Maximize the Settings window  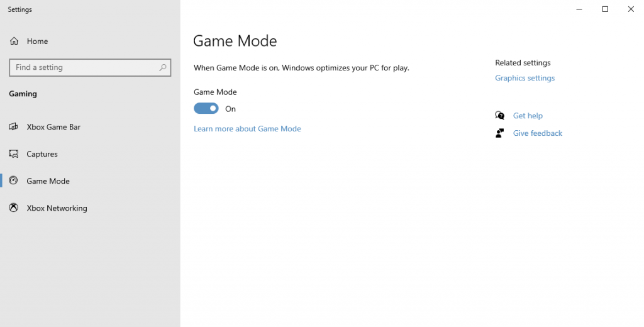coord(605,9)
